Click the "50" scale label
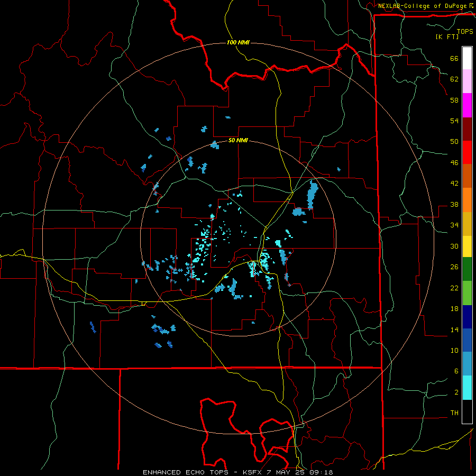476x476 pixels. pyautogui.click(x=454, y=142)
